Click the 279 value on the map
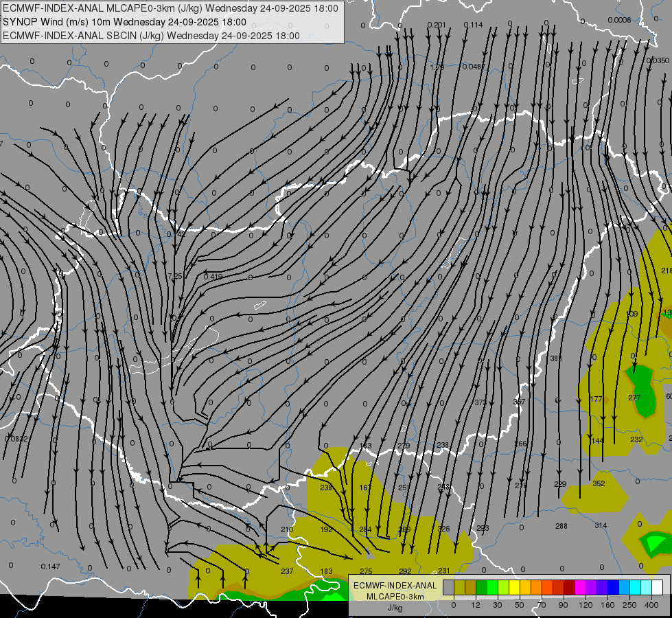The image size is (672, 618). point(404,446)
